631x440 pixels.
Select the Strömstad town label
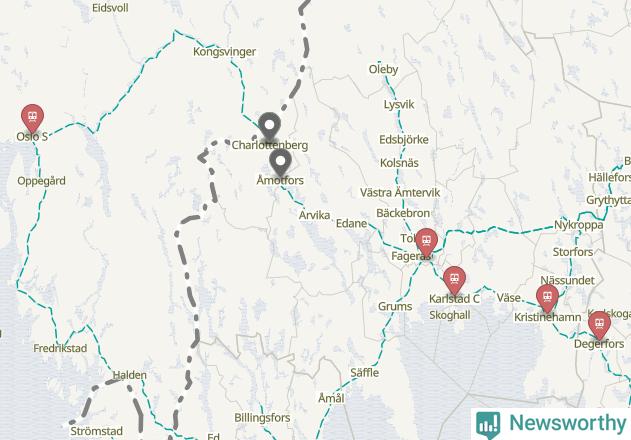click(97, 431)
